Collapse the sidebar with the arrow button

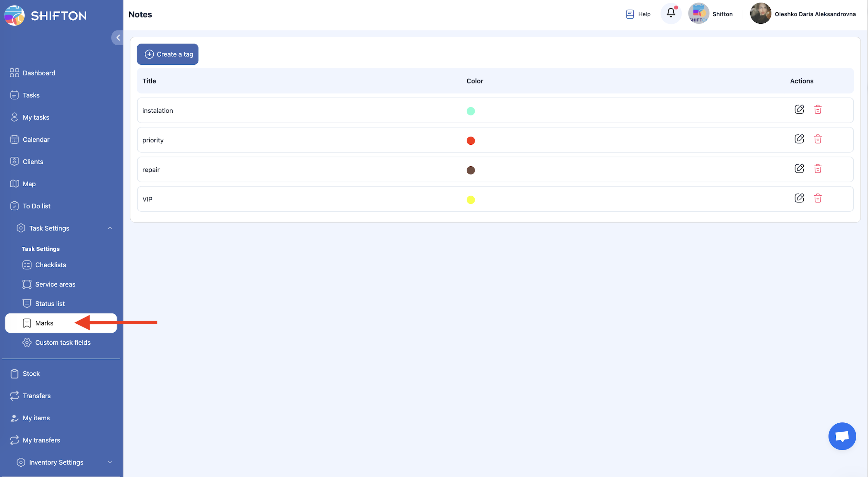pyautogui.click(x=118, y=37)
